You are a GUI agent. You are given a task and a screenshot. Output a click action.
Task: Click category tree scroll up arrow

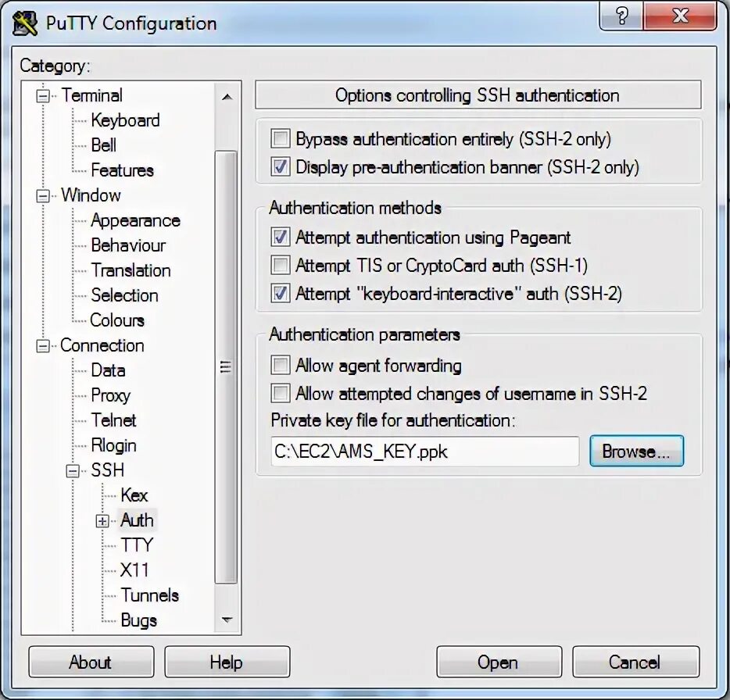point(227,98)
